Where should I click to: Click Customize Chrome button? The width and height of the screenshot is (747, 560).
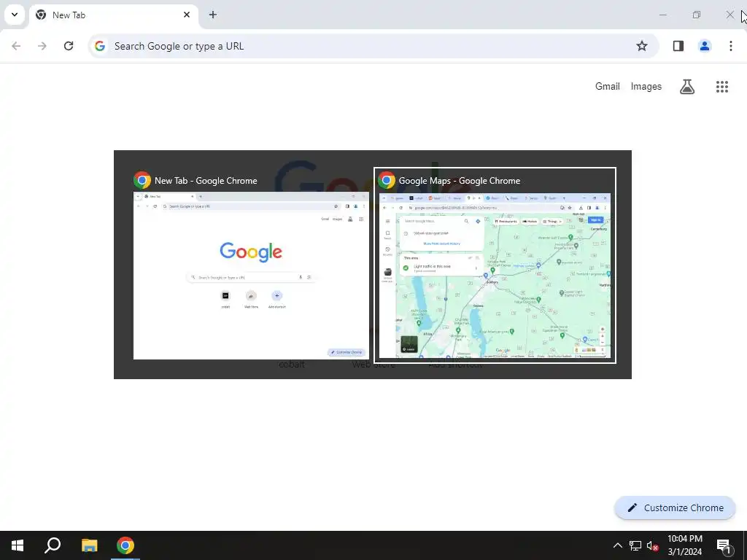675,508
